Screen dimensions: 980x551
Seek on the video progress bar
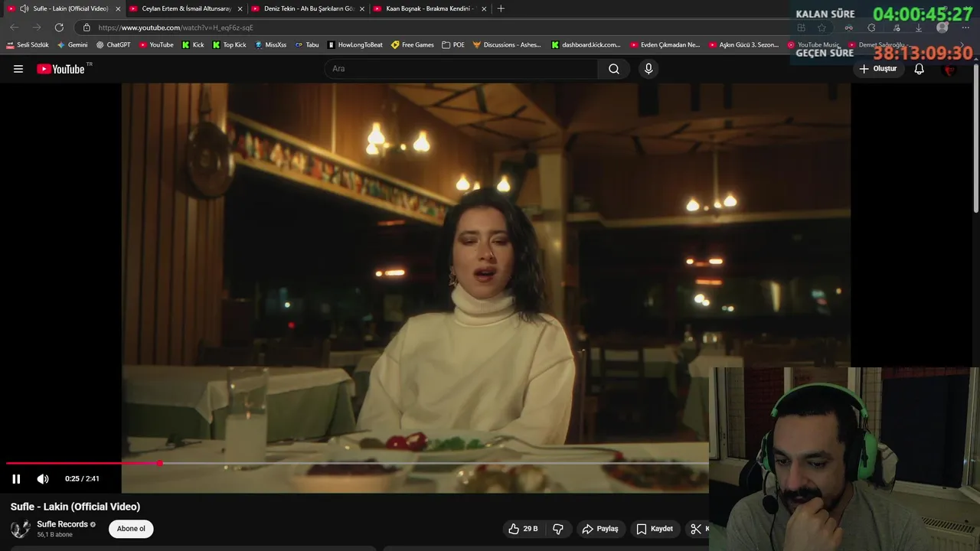click(x=358, y=464)
